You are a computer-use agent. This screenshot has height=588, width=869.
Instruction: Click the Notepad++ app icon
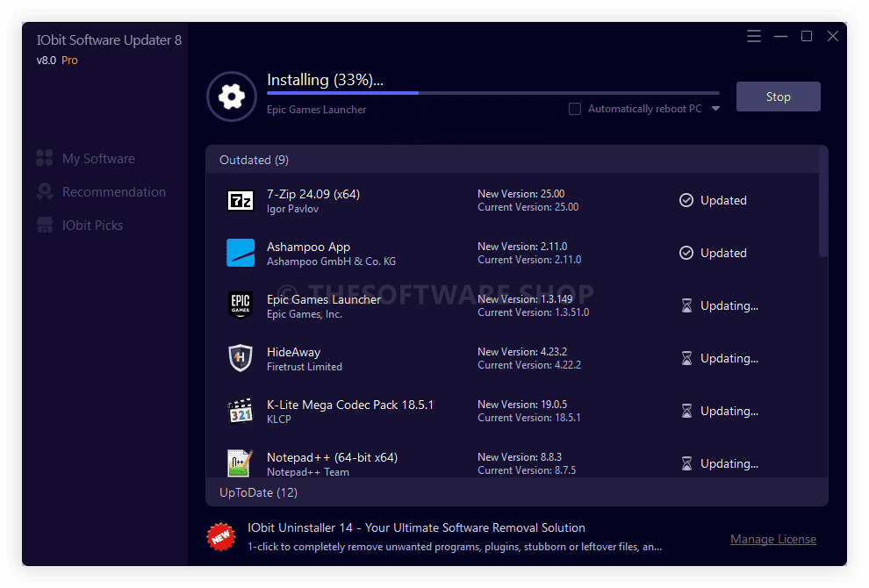click(x=241, y=463)
